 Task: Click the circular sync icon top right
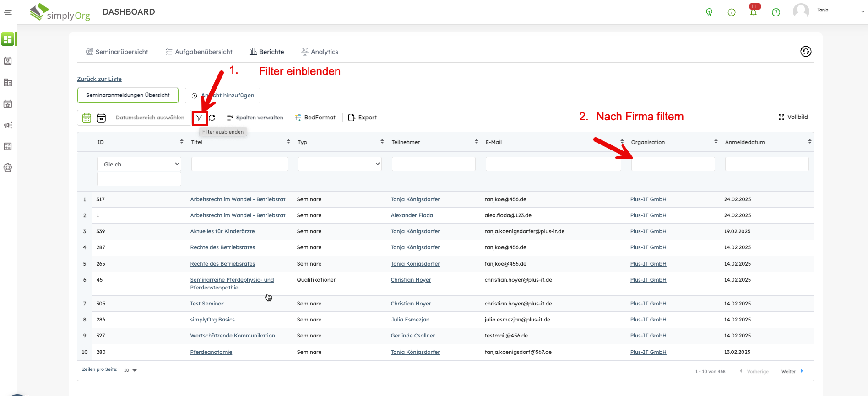pos(806,52)
